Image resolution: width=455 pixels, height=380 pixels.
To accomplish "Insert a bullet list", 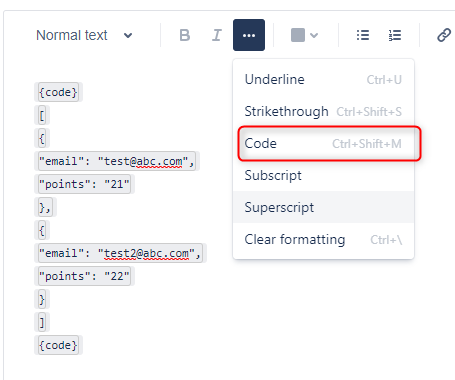I will point(363,35).
